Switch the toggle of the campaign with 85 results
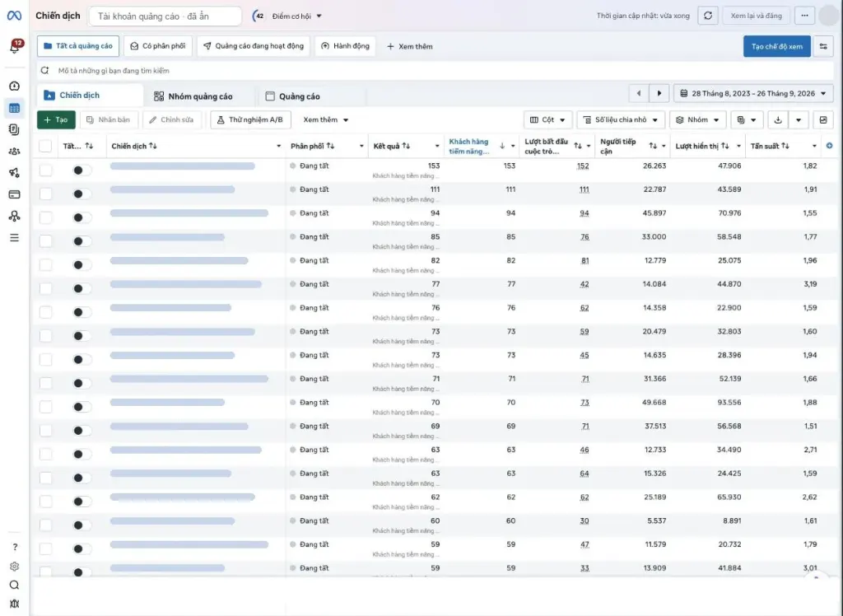The height and width of the screenshot is (616, 843). pyautogui.click(x=82, y=241)
